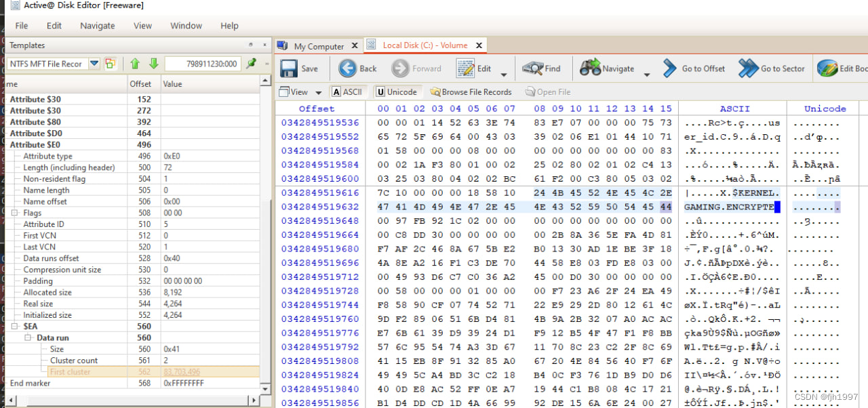The width and height of the screenshot is (868, 408).
Task: Open the Navigate menu in the menu bar
Action: [98, 26]
